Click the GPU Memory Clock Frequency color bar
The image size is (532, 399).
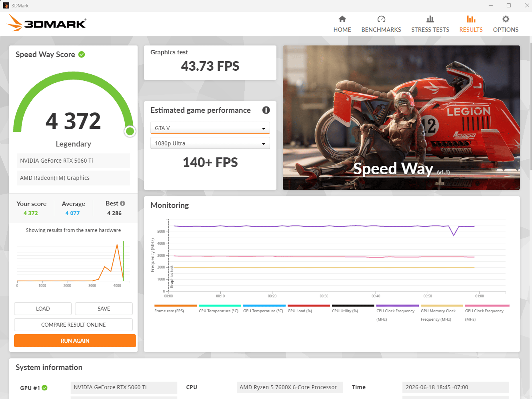point(442,305)
